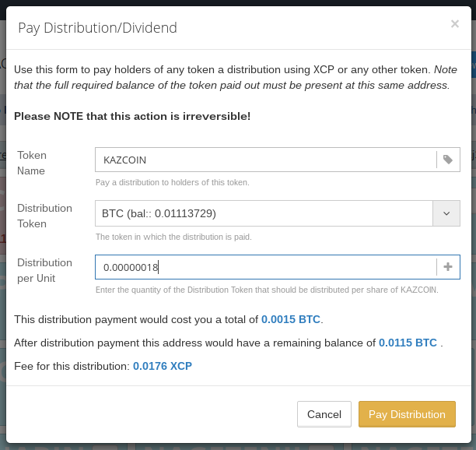The height and width of the screenshot is (450, 476).
Task: Click the 0.0015 BTC total cost value
Action: (x=291, y=319)
